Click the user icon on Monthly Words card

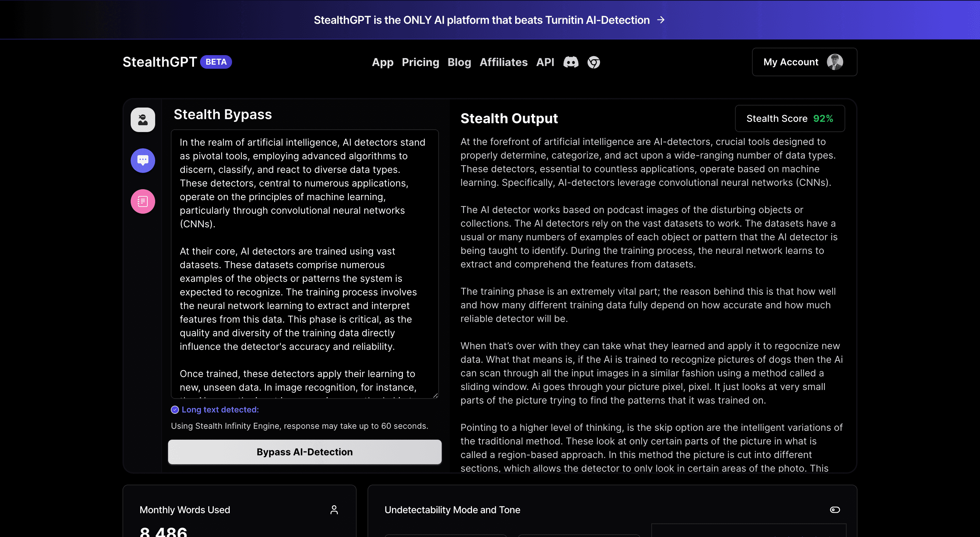334,510
